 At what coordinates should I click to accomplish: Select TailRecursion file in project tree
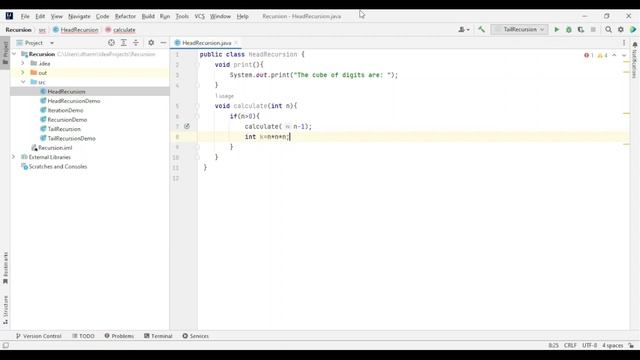[x=64, y=129]
